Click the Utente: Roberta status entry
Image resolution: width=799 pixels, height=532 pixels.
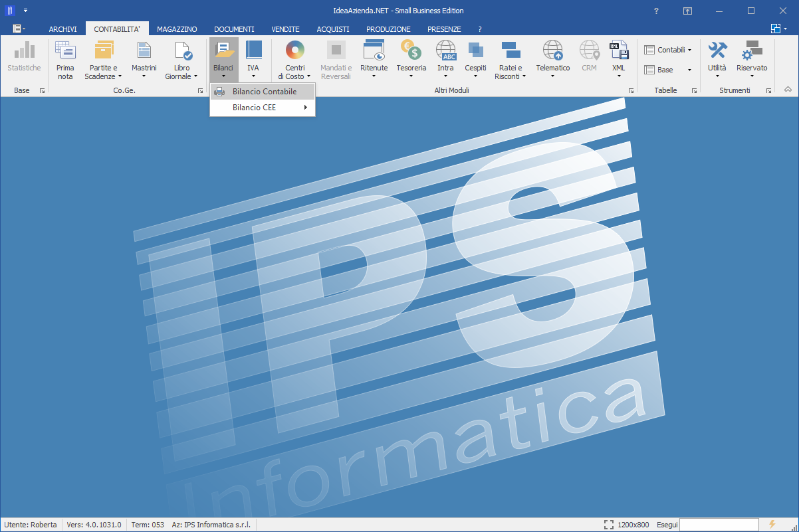click(31, 525)
